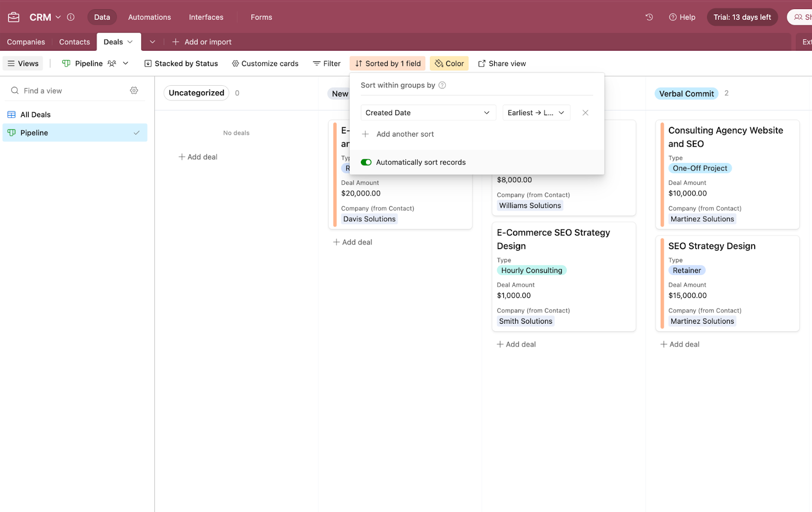Add deal in the Uncategorized stack

[x=198, y=157]
